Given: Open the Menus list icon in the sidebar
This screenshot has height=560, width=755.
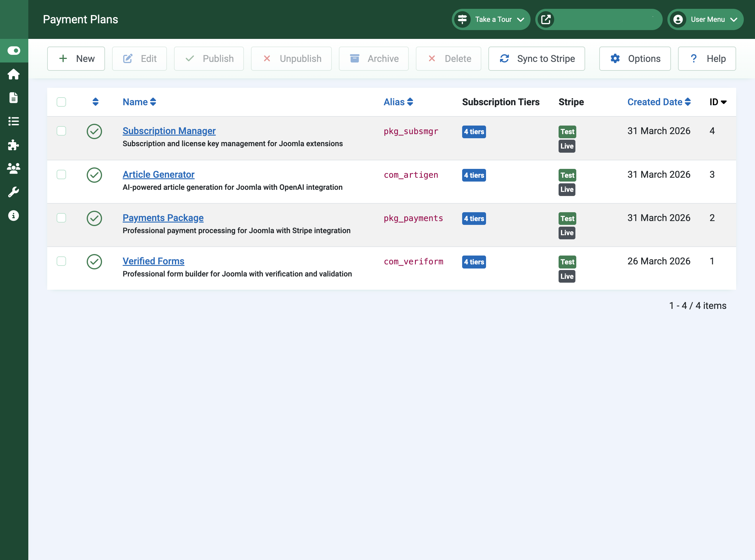Looking at the screenshot, I should coord(14,121).
